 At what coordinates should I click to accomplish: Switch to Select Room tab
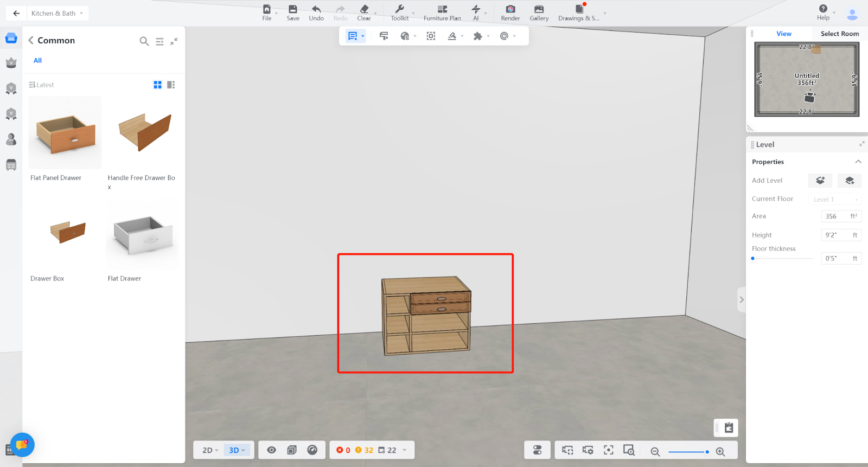pos(839,34)
